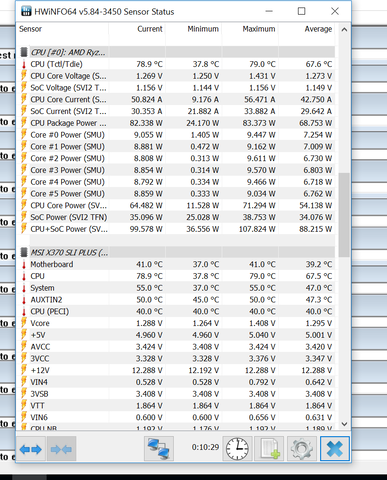Click the scrollbar up arrow
The image size is (387, 480).
[344, 29]
